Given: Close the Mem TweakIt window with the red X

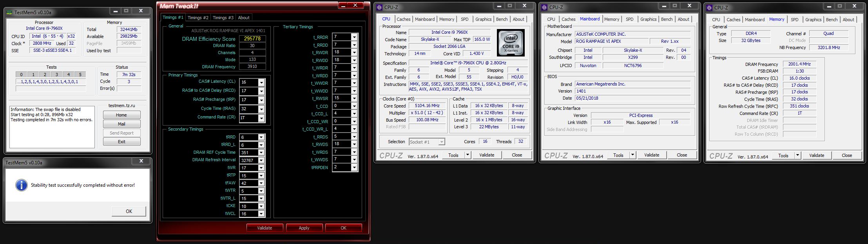Looking at the screenshot, I should coord(355,5).
